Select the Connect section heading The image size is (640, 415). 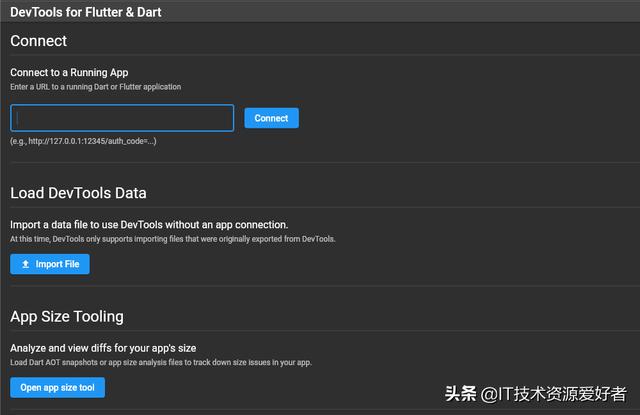click(39, 41)
